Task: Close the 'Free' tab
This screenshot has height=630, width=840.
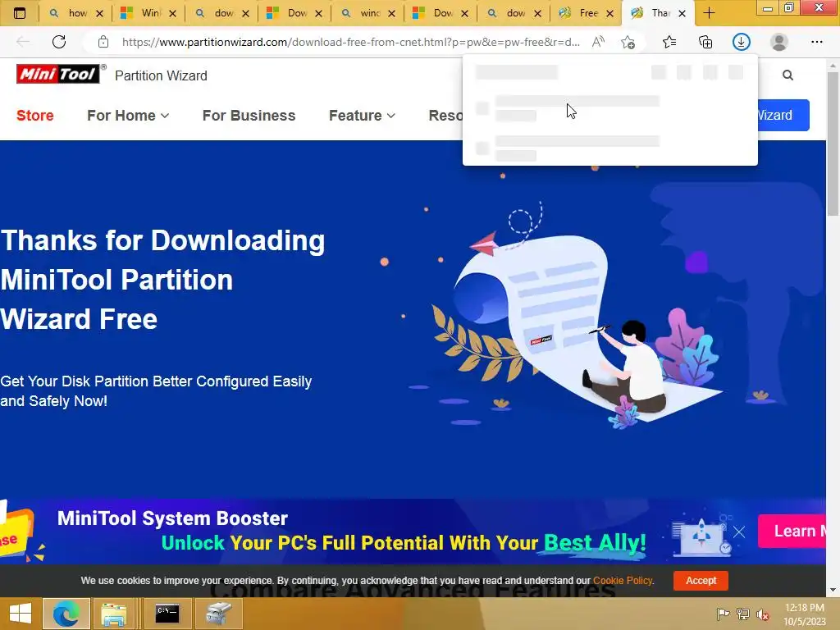Action: tap(609, 13)
